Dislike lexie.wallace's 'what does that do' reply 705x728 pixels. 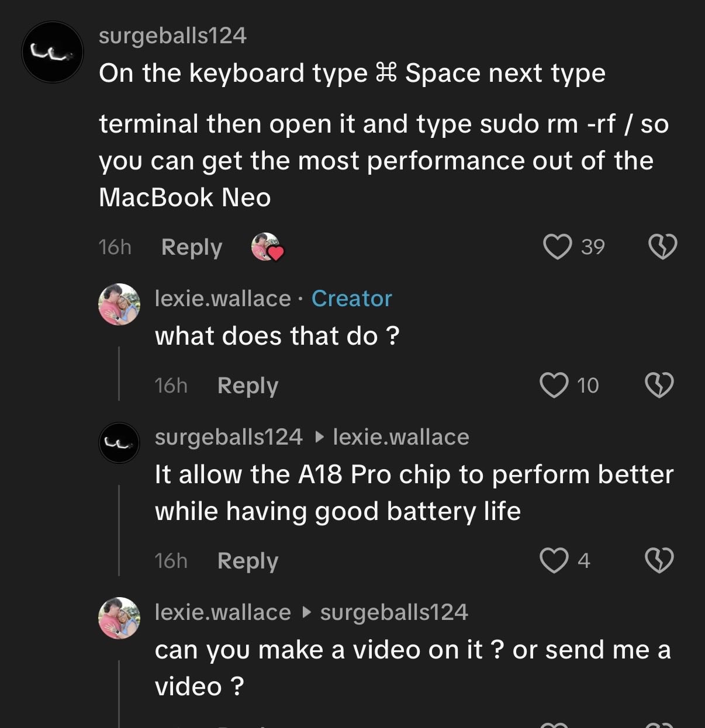659,385
